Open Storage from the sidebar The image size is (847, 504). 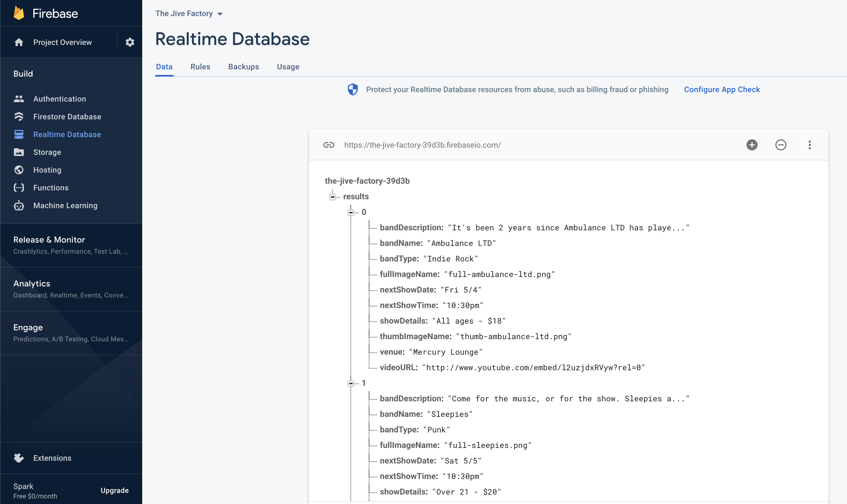pyautogui.click(x=47, y=152)
